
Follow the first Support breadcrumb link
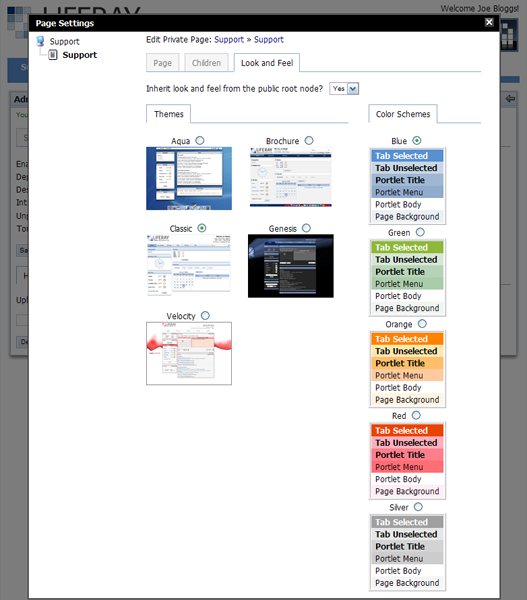tap(229, 39)
